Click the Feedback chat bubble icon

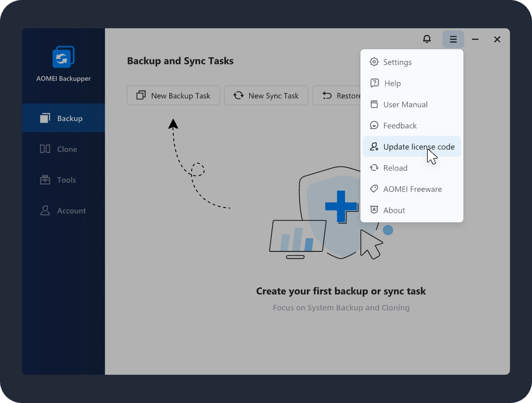pos(374,126)
